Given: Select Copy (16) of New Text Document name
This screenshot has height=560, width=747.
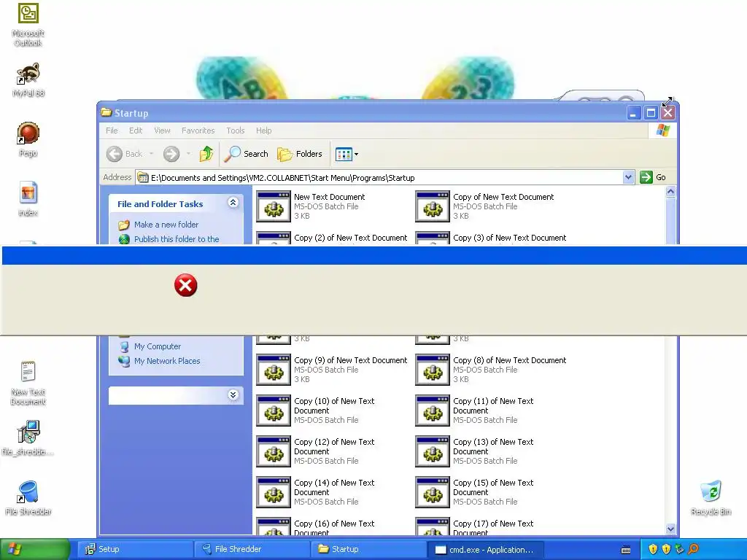Looking at the screenshot, I should tap(334, 528).
